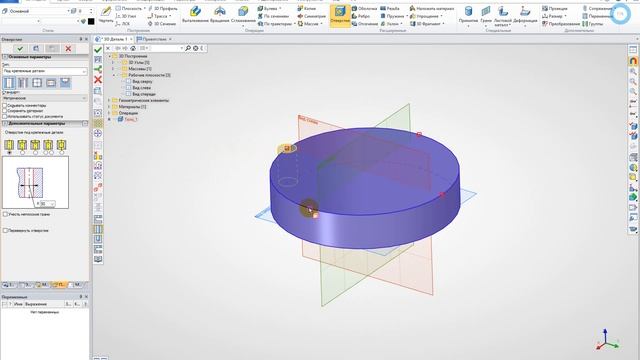Collapse the Рабочие плоскости tree folder
Screen dimensions: 640x360
[114, 75]
